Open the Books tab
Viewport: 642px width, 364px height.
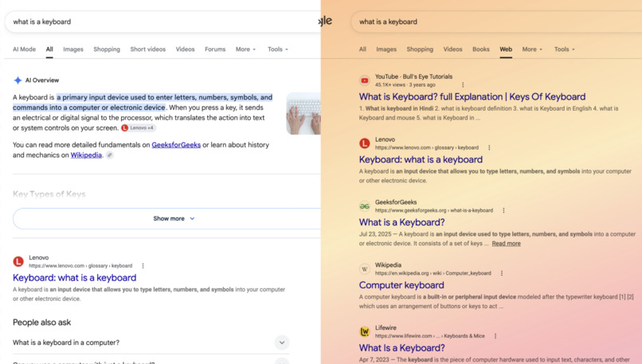pos(481,49)
